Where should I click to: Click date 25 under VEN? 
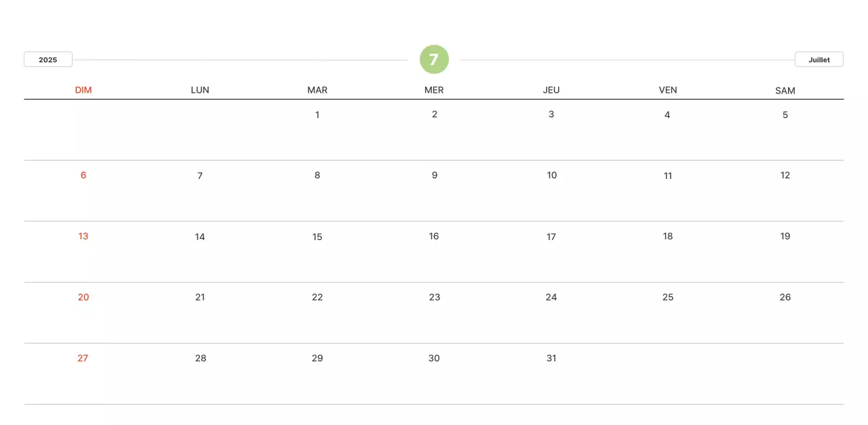coord(668,298)
